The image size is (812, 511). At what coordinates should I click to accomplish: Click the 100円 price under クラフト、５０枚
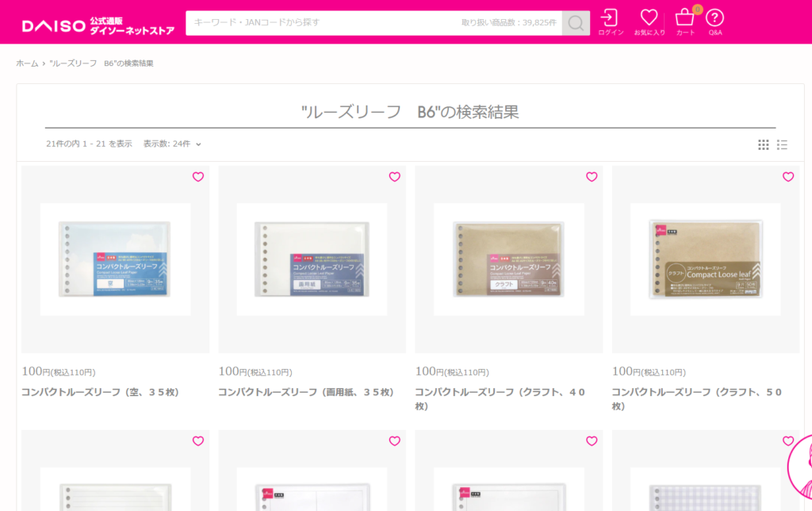pos(649,371)
